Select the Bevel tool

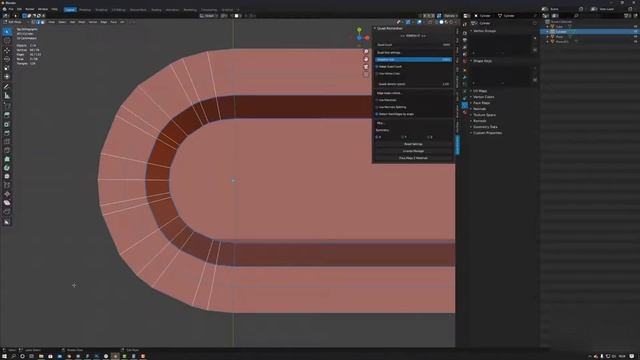[7, 133]
